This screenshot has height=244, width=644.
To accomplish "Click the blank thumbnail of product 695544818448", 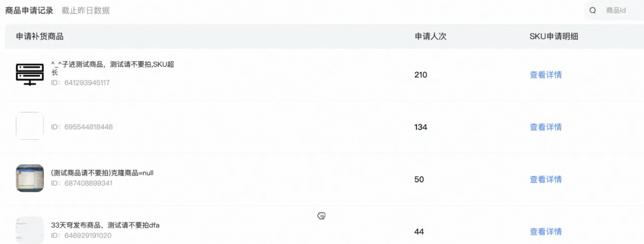I will [x=30, y=126].
